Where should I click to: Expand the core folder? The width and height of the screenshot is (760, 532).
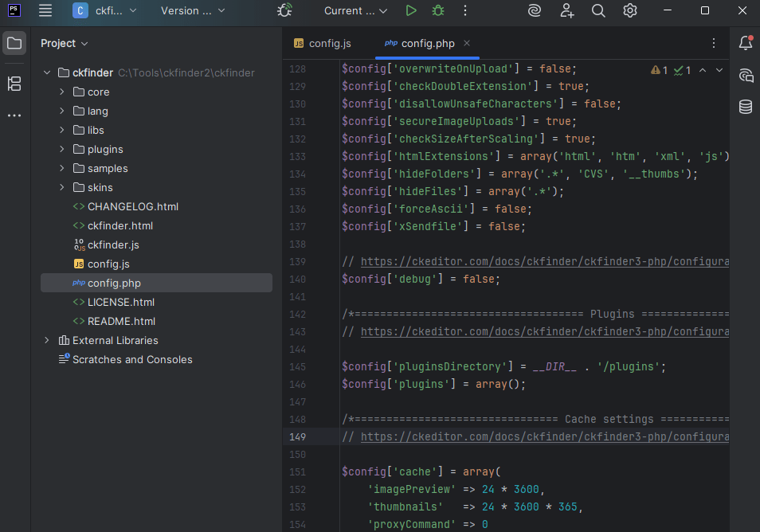click(x=61, y=92)
